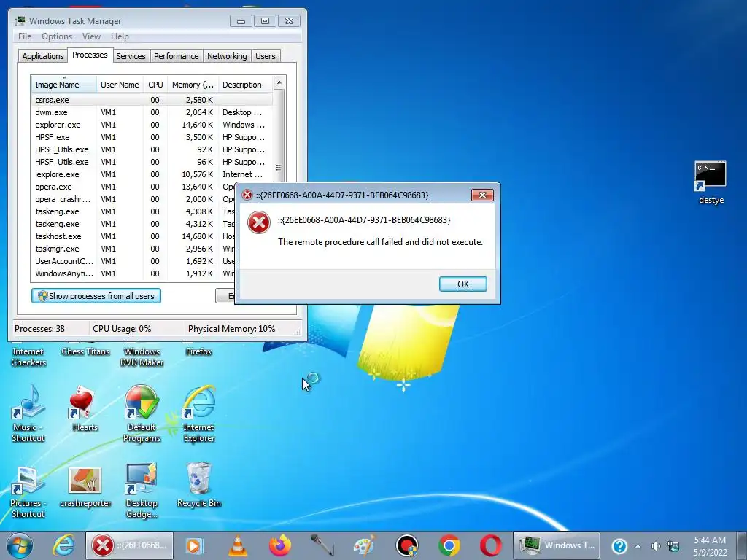Select the destye desktop shortcut
This screenshot has height=560, width=747.
711,183
